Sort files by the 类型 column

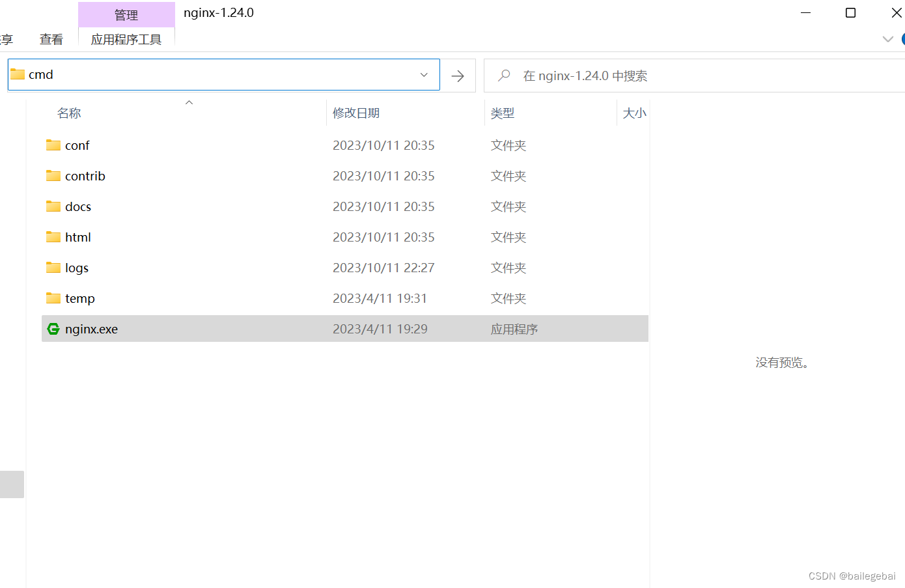pyautogui.click(x=503, y=113)
